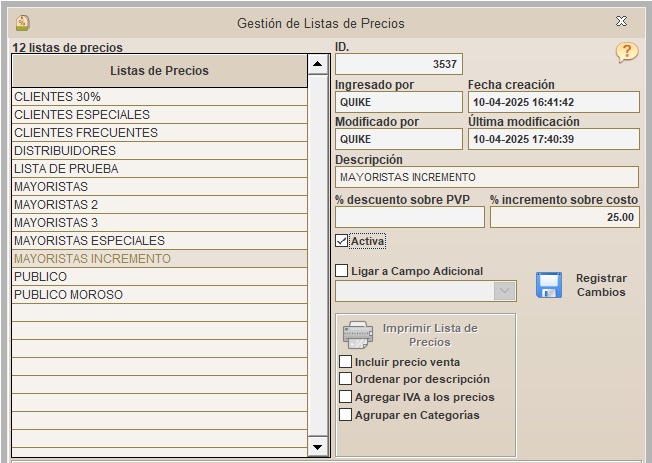
Task: Click the Ingresado por field
Action: click(x=399, y=102)
